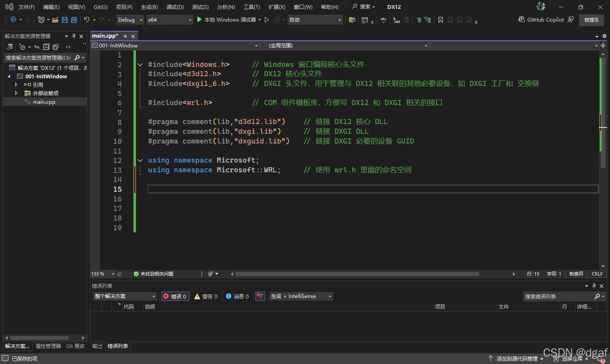Click the error list search input field

tap(559, 296)
